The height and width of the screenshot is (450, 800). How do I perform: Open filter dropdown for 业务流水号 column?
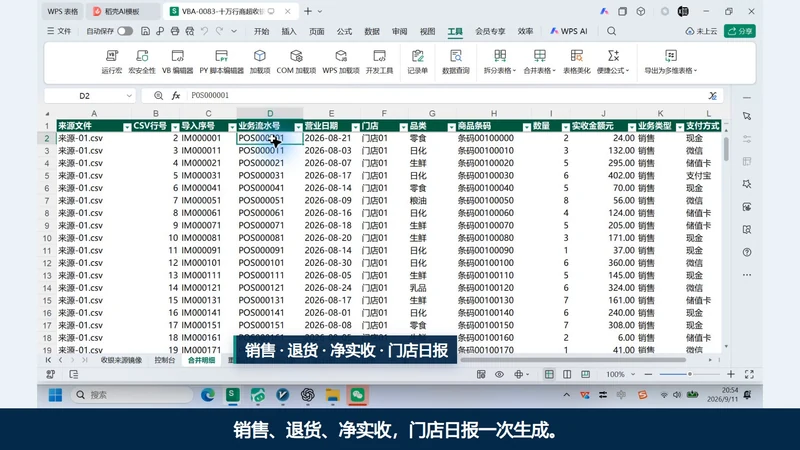[x=298, y=127]
